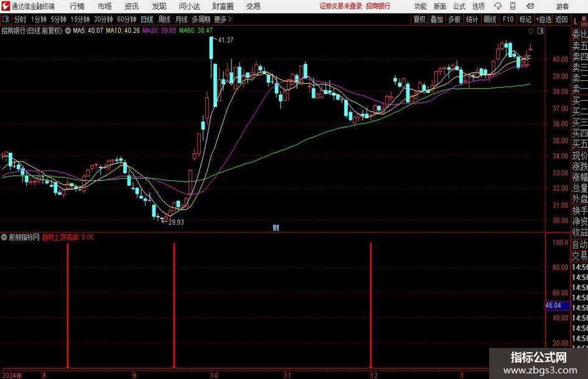Screen dimensions: 588x379
Task: Switch to 30分钟 period tab
Action: coord(103,19)
